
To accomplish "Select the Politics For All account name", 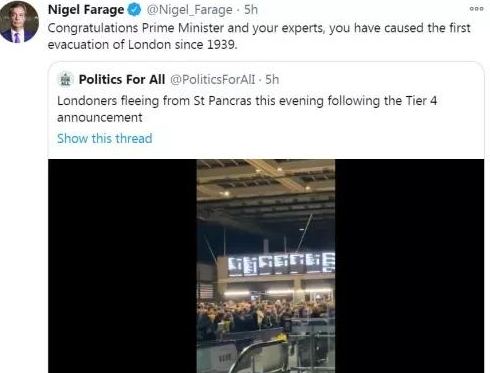I will click(122, 80).
